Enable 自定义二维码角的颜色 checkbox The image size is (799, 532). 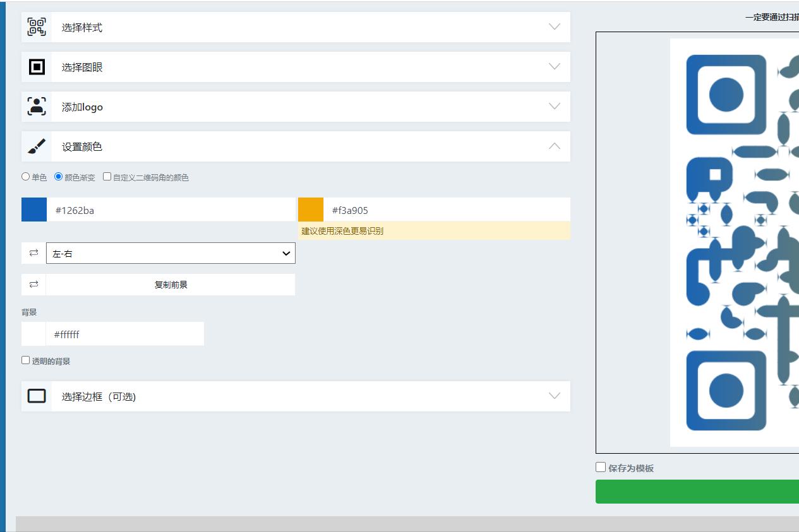107,177
